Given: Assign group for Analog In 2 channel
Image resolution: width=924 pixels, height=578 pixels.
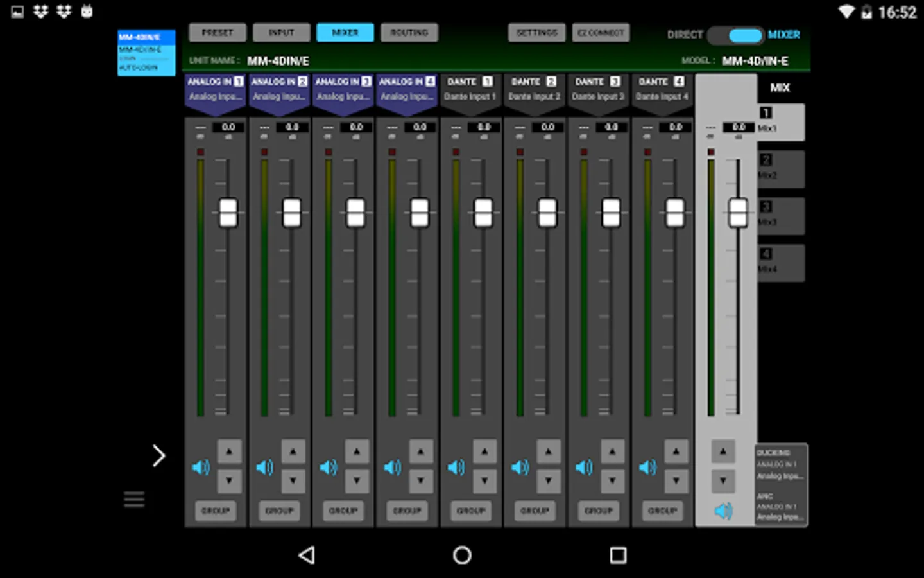Looking at the screenshot, I should pos(279,511).
